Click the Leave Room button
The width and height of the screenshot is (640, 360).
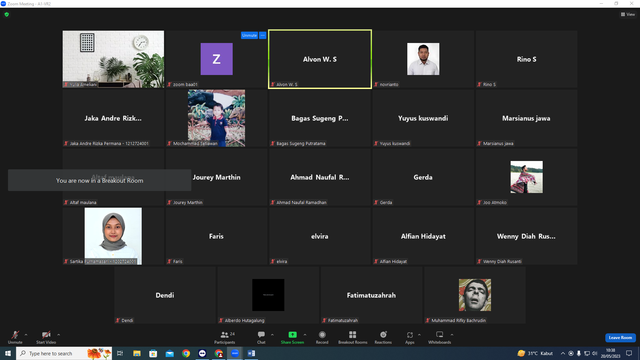pos(620,338)
